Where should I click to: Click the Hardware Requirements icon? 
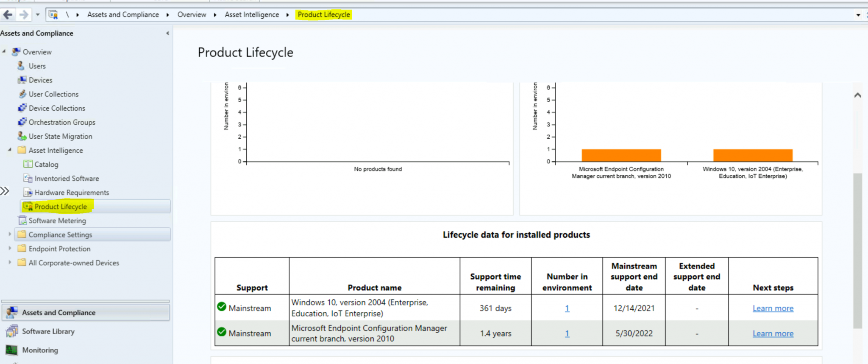pos(28,192)
